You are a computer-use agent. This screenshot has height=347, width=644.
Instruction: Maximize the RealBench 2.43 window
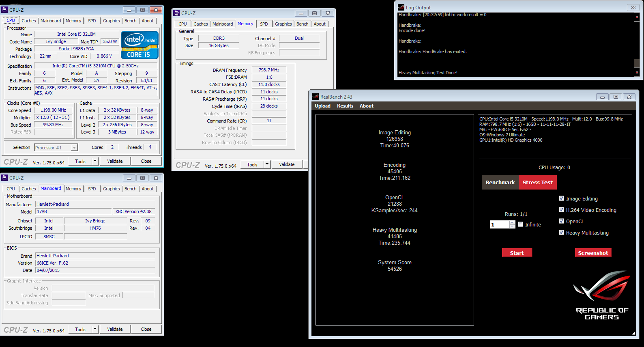[x=616, y=97]
